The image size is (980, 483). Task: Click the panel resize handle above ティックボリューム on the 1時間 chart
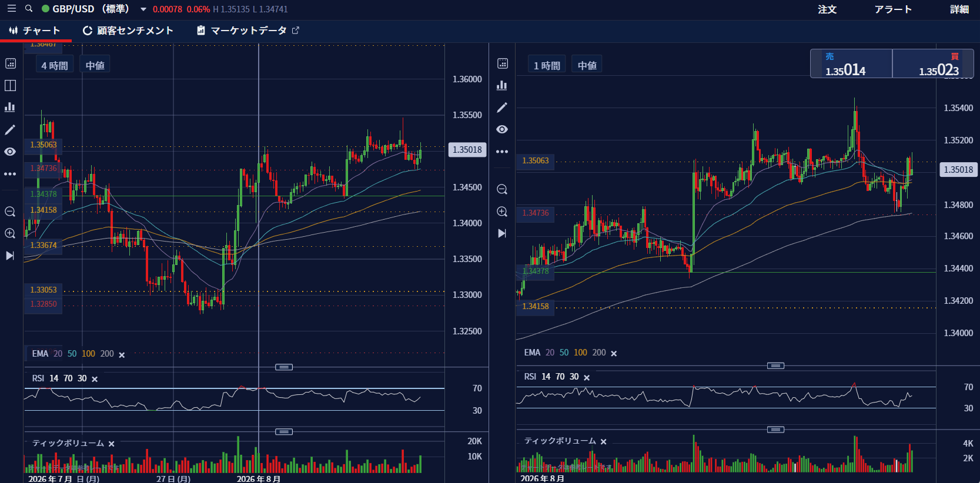(x=776, y=430)
